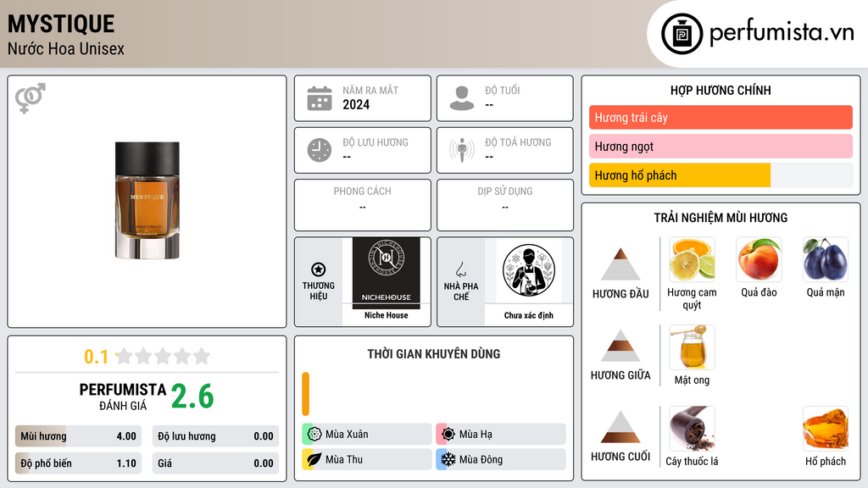The height and width of the screenshot is (488, 868).
Task: Click the Mùa Xuân flower icon
Action: click(314, 435)
